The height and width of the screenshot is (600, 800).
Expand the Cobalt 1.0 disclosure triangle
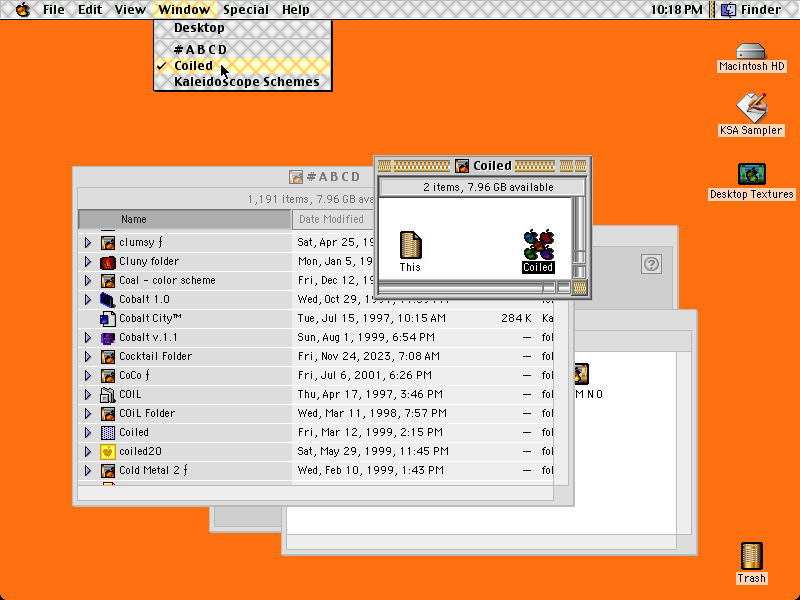tap(88, 299)
